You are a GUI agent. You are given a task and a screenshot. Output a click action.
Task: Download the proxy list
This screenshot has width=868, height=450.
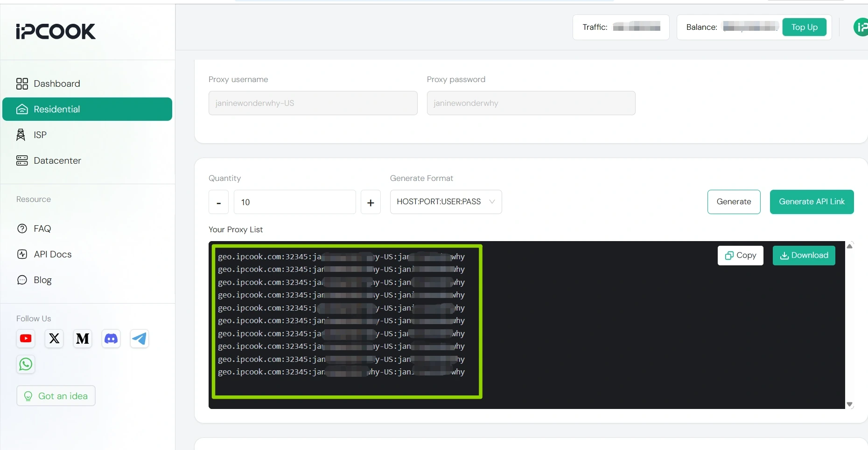804,255
